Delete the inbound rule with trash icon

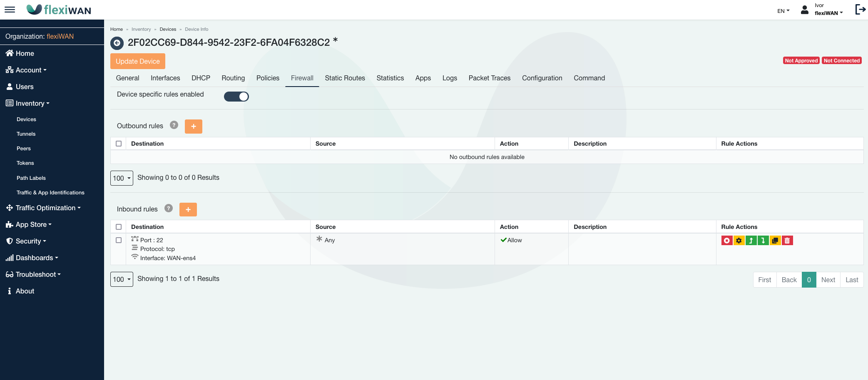787,241
